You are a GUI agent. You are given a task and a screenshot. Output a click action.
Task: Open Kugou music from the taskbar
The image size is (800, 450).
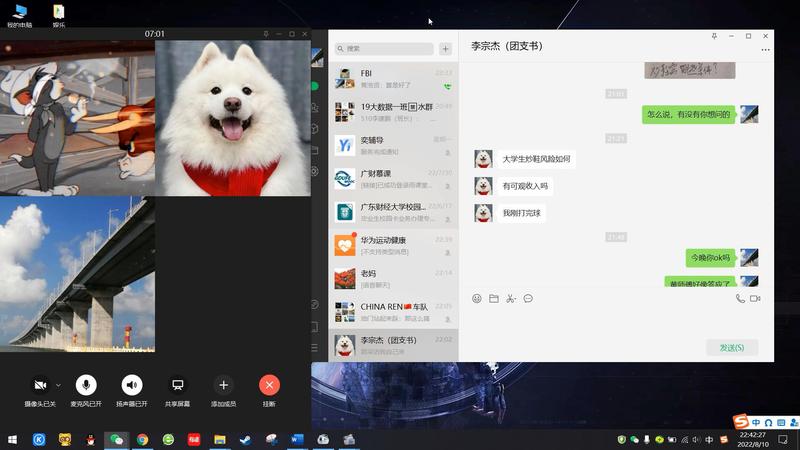pos(39,439)
